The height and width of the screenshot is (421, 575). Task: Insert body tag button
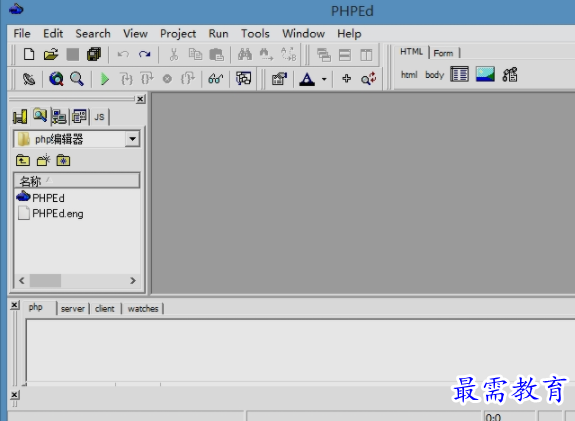435,75
